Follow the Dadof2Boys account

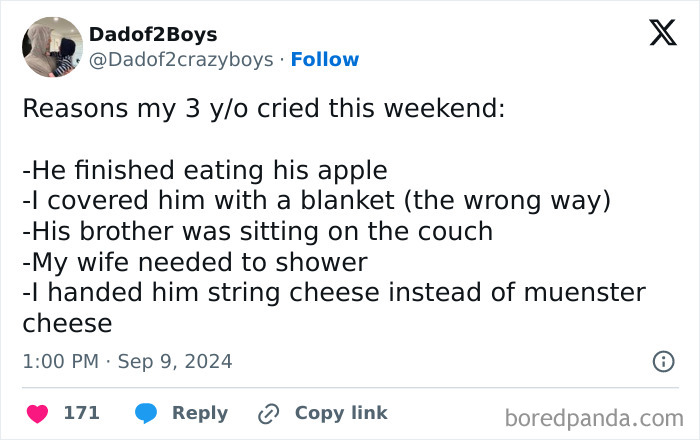(324, 60)
